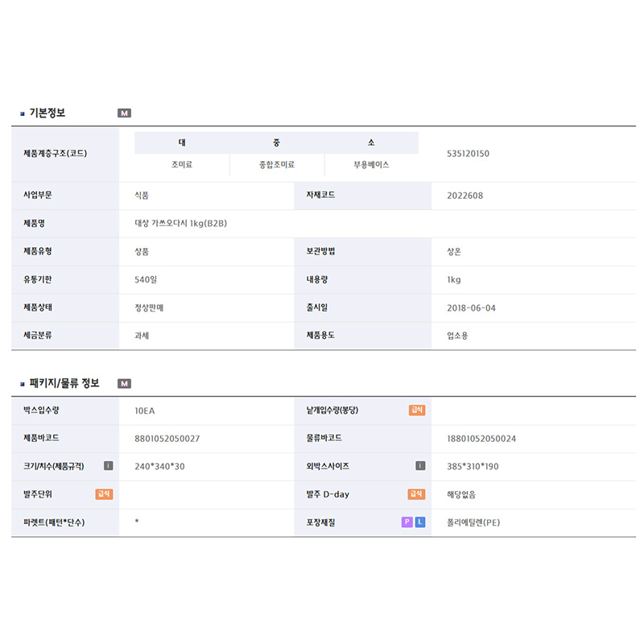The height and width of the screenshot is (644, 644).
Task: Click the 물류바코드 value 18801052050024
Action: click(x=481, y=439)
